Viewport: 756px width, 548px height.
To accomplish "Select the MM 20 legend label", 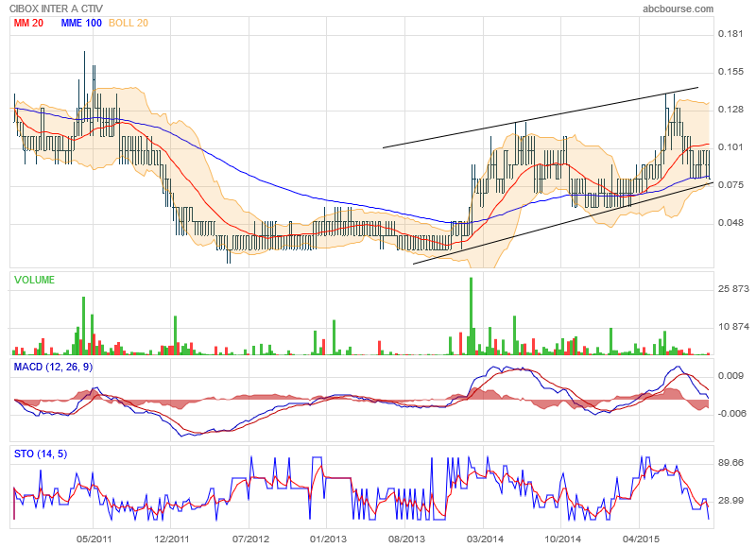I will click(28, 23).
